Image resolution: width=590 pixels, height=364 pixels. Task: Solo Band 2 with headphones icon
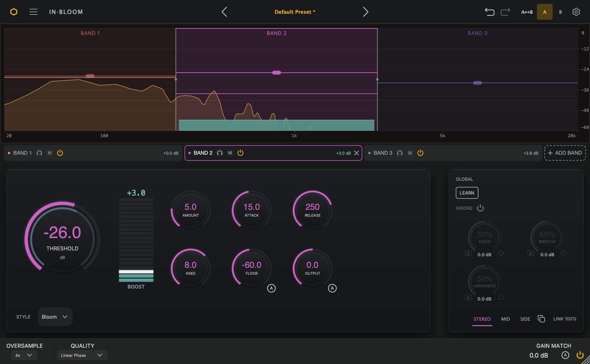click(x=220, y=153)
